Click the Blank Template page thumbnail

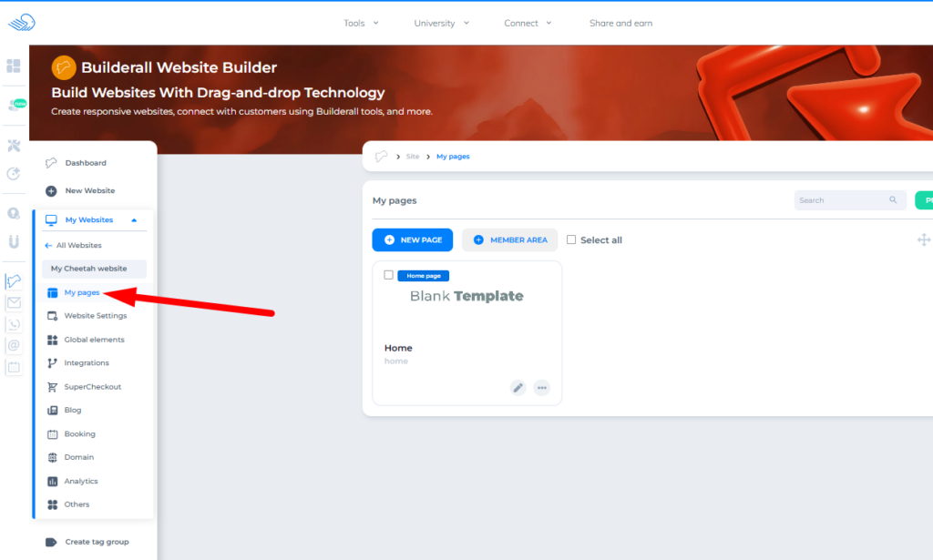pos(466,296)
